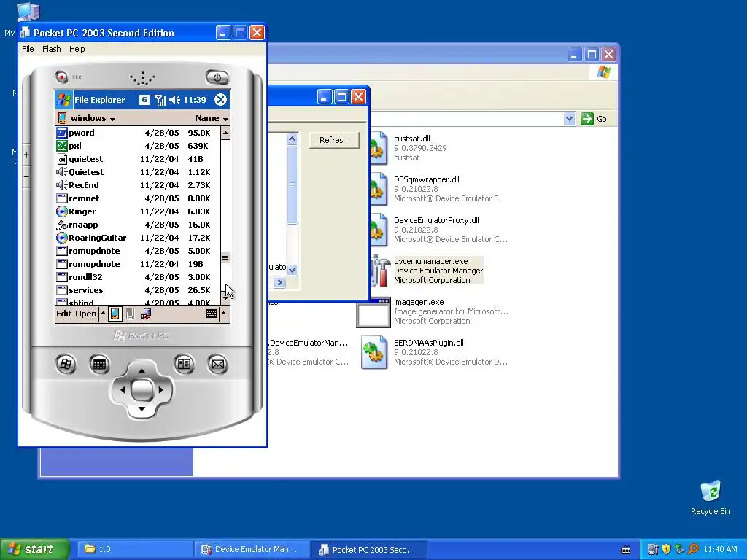Click the d-pad down arrow

tap(142, 409)
